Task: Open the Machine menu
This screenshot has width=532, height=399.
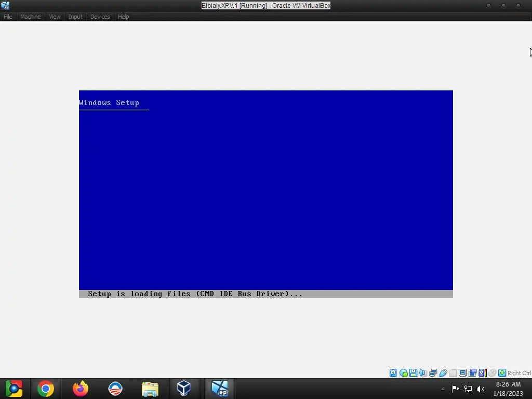Action: tap(30, 17)
